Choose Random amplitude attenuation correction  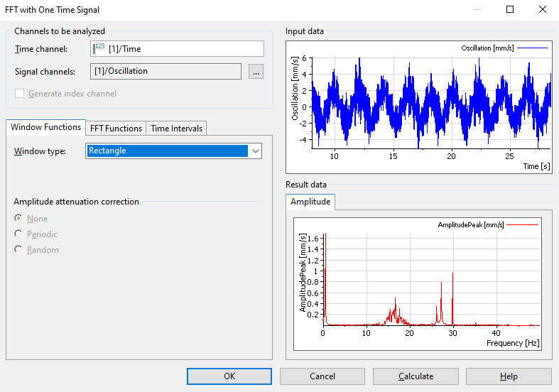click(18, 250)
